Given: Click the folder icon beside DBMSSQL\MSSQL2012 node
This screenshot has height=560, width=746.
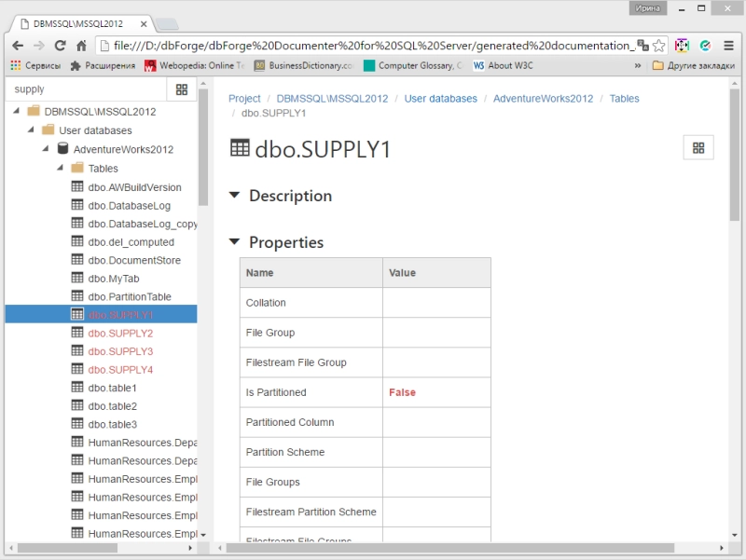Looking at the screenshot, I should click(x=34, y=111).
